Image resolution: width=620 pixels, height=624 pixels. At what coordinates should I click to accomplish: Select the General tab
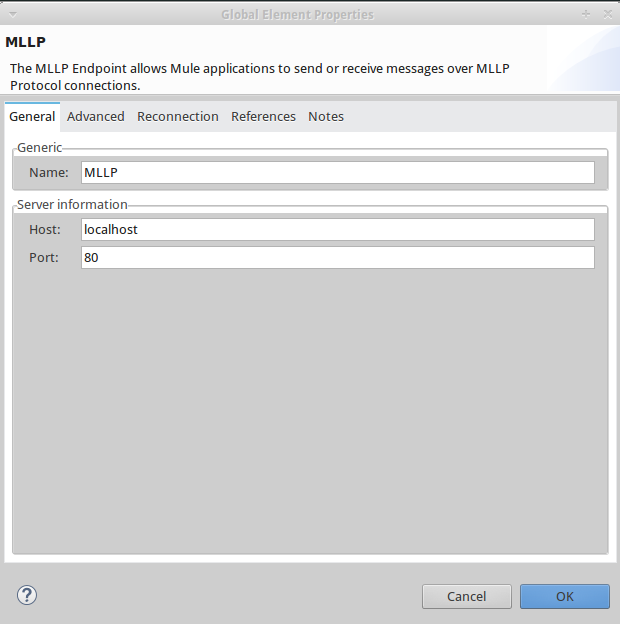(32, 117)
